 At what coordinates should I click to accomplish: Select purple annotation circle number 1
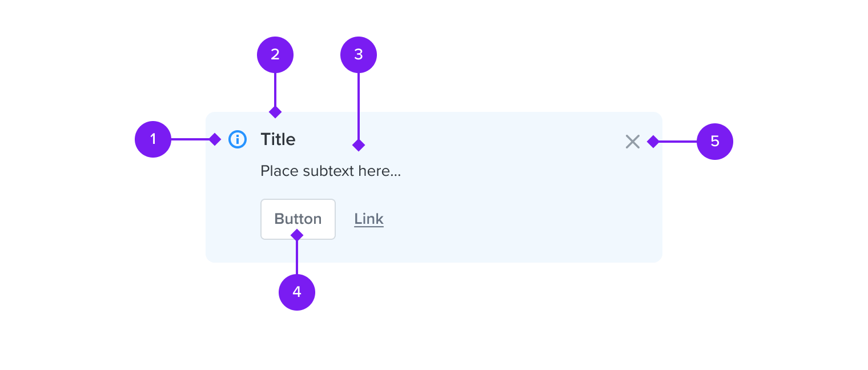pos(153,139)
